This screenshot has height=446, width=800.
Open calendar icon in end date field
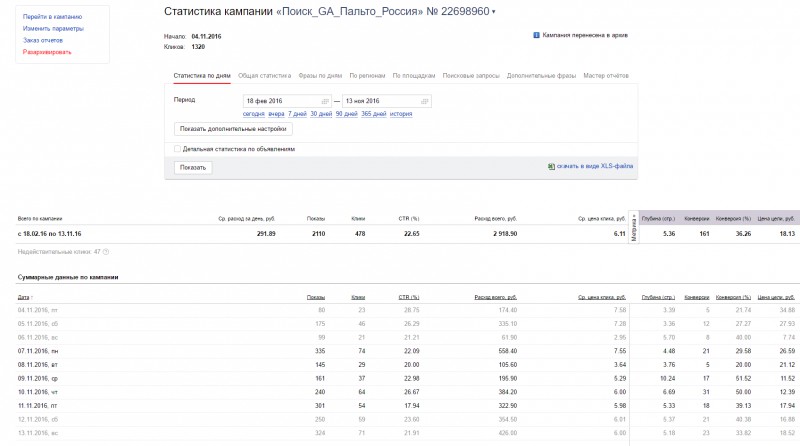425,101
